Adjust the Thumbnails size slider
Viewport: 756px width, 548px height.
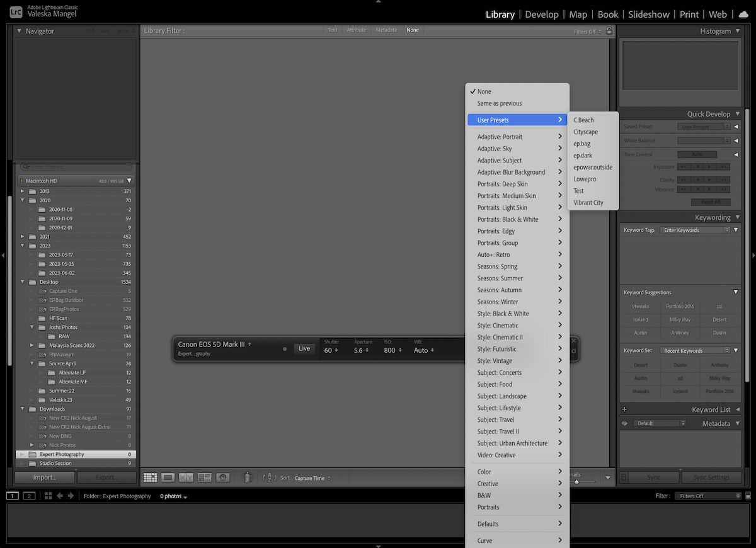tap(577, 481)
